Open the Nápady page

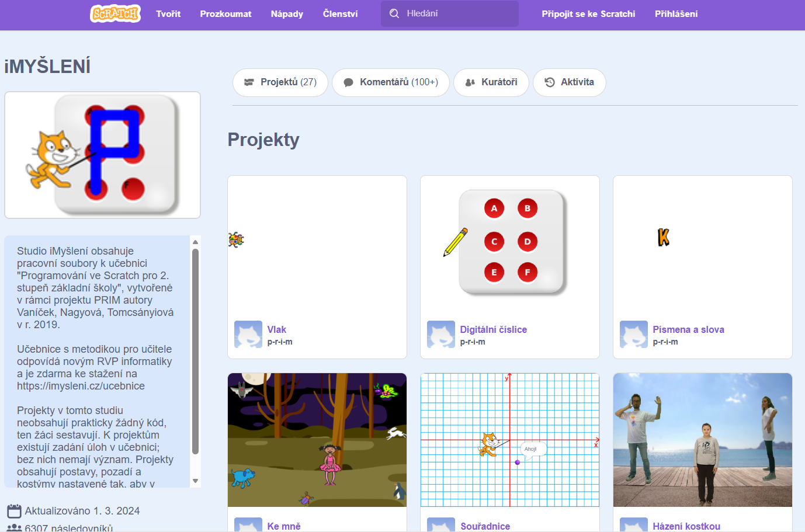pos(287,14)
